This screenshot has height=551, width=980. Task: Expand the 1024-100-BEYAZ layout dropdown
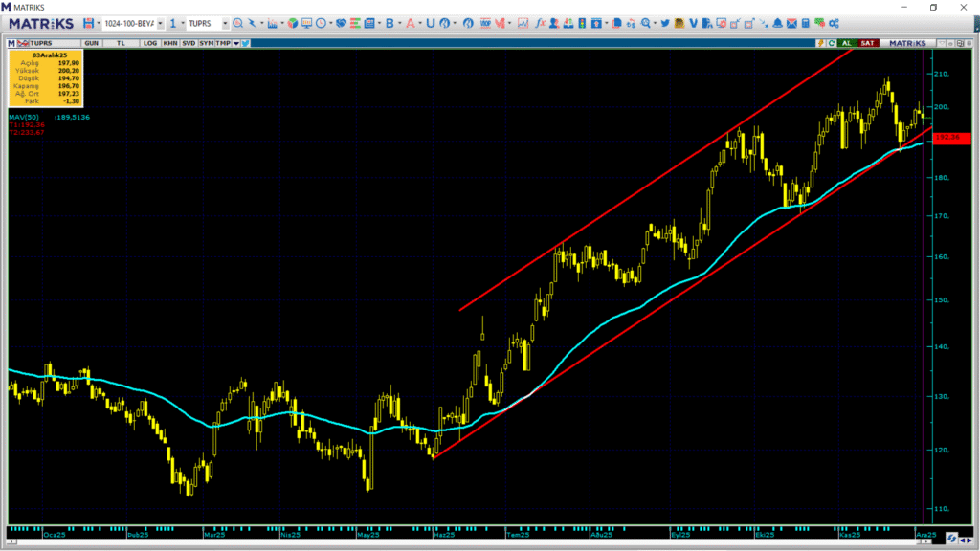point(159,23)
